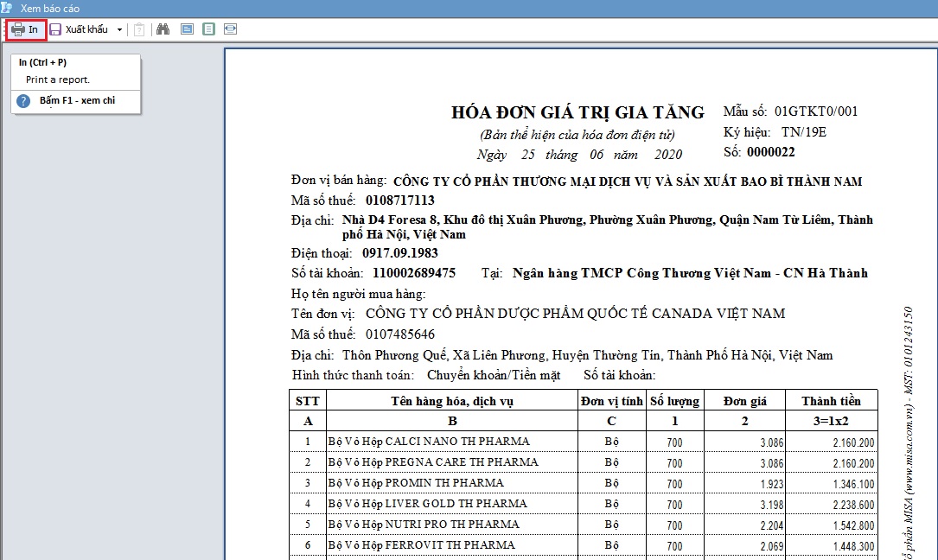Viewport: 938px width, 560px height.
Task: Click the Đơn giá column header
Action: (744, 401)
